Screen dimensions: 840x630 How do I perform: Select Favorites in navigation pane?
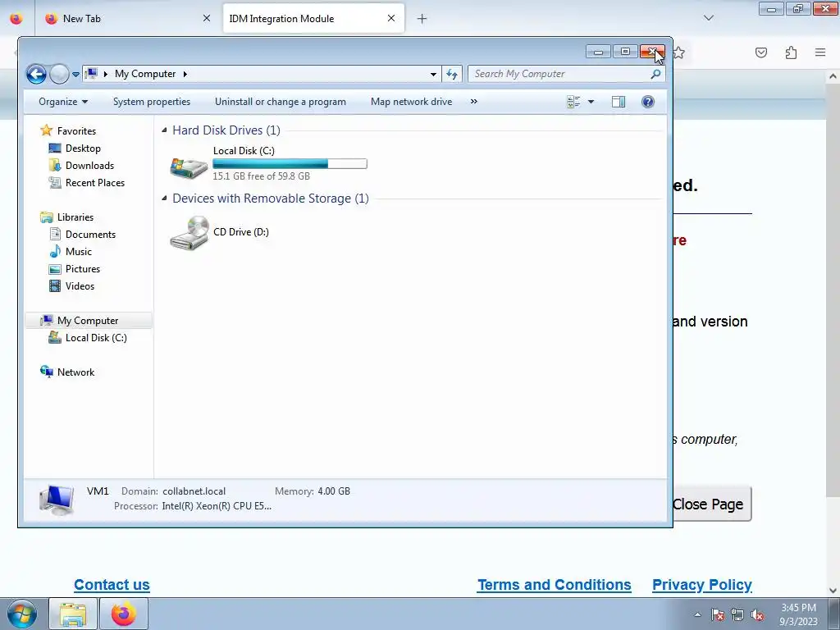coord(76,130)
